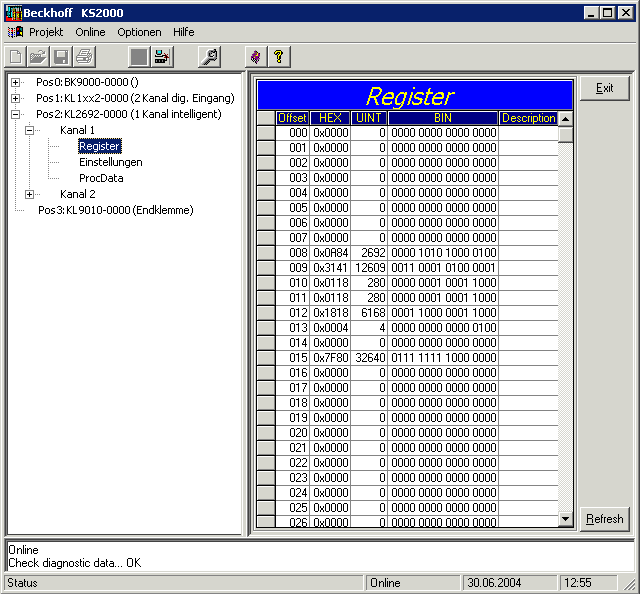Select ProcData in the tree
Image resolution: width=640 pixels, height=594 pixels.
[101, 178]
